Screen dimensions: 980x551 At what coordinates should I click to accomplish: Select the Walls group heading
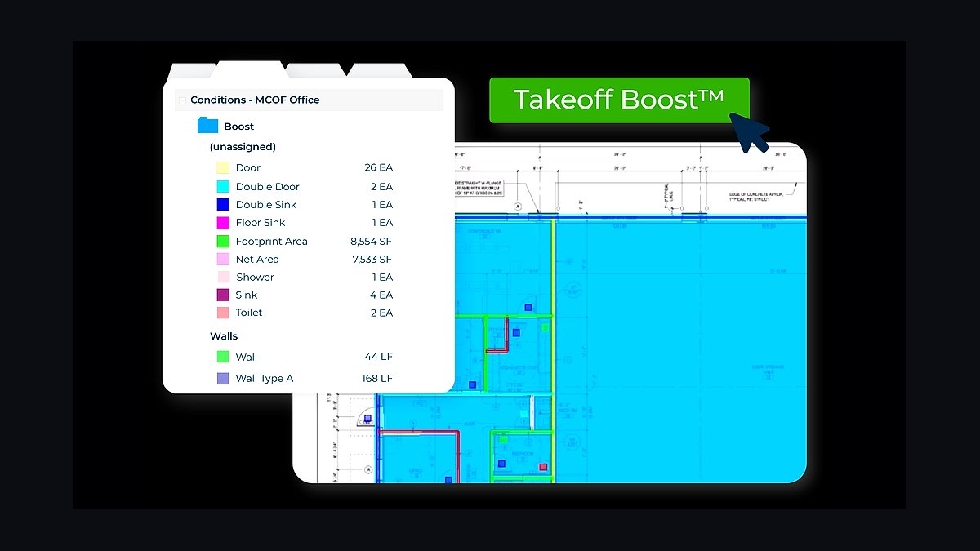click(224, 335)
